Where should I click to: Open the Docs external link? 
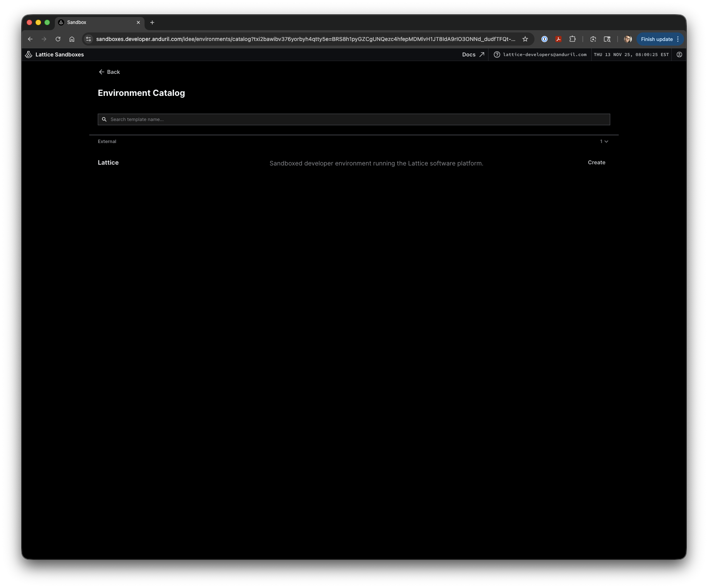pos(473,55)
